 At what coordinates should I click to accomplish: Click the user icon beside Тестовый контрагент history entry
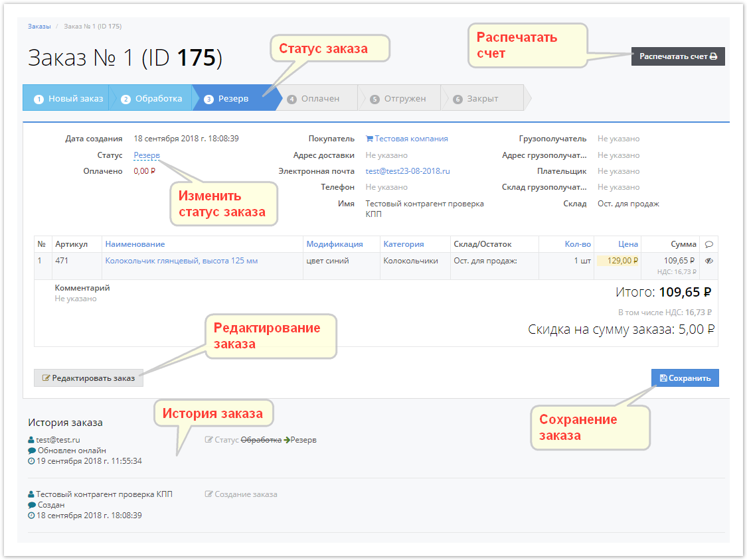31,494
